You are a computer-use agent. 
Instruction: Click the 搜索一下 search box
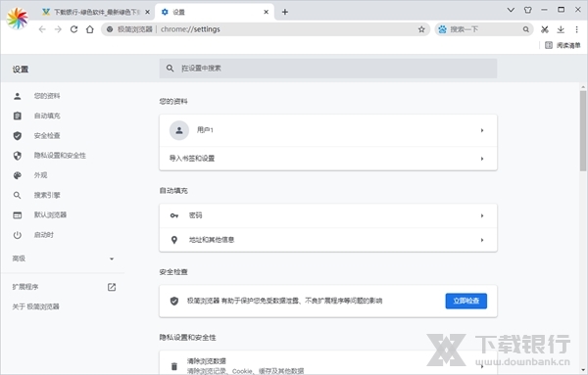click(x=484, y=29)
